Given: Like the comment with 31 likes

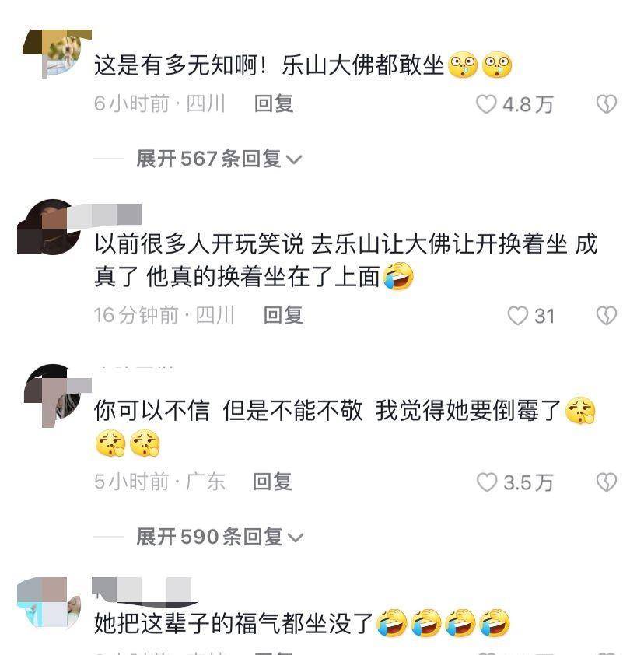Looking at the screenshot, I should 518,315.
